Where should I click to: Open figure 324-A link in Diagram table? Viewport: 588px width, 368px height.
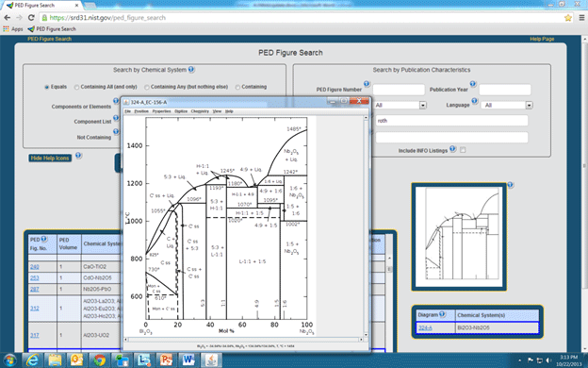point(425,327)
